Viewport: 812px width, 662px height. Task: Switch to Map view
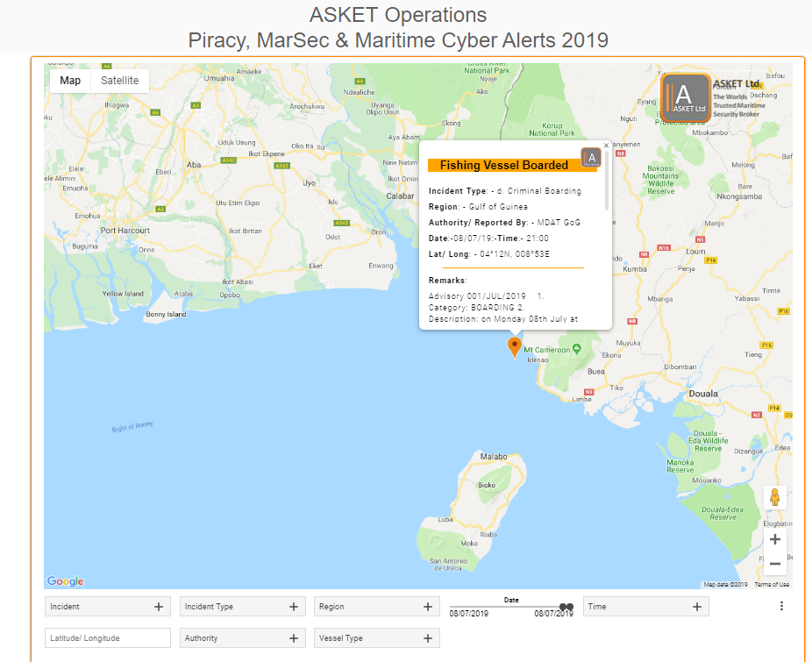pos(70,81)
